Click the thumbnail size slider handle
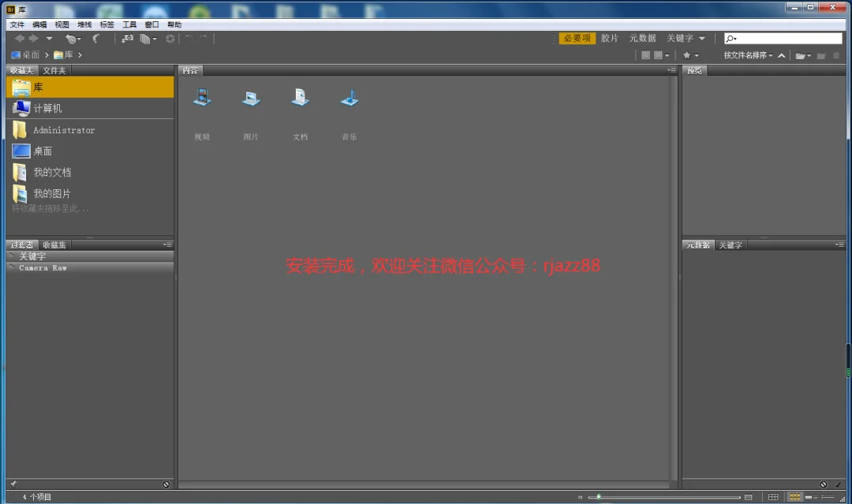Viewport: 852px width, 504px height. pos(599,497)
